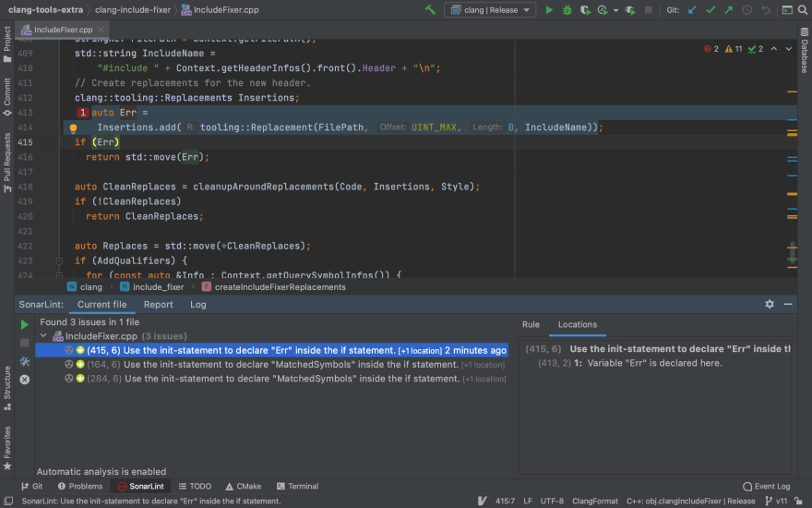Viewport: 812px width, 508px height.
Task: Open the Database side panel
Action: pyautogui.click(x=805, y=50)
